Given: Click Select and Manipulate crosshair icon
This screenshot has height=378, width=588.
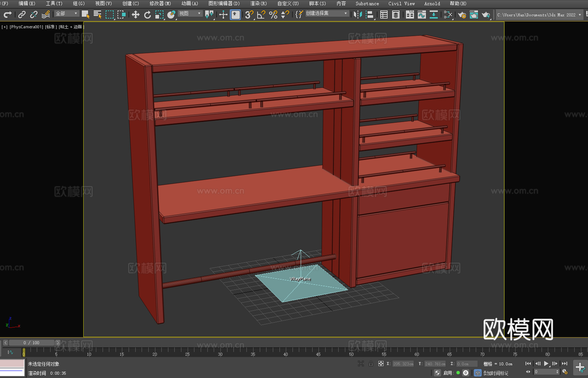Looking at the screenshot, I should [x=223, y=14].
